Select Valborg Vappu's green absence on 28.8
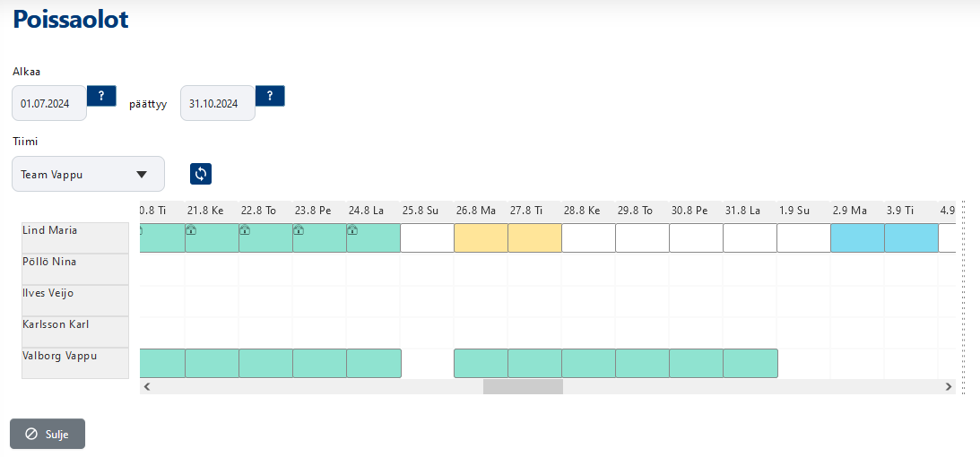The image size is (980, 457). pyautogui.click(x=588, y=363)
